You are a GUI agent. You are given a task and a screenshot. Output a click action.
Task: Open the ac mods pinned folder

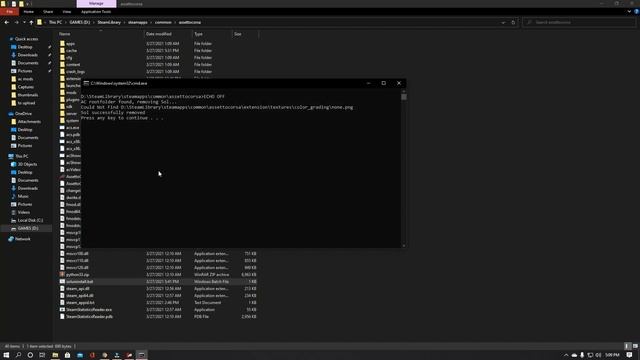pos(25,79)
